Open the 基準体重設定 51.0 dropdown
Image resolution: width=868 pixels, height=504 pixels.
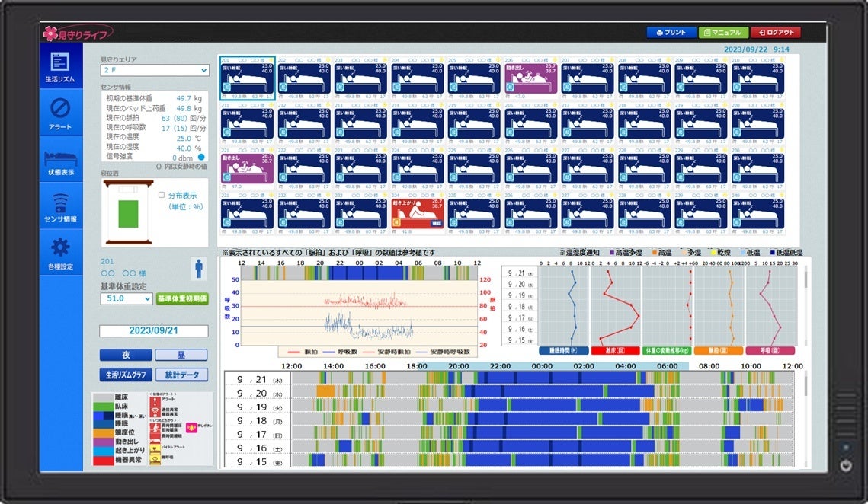click(x=127, y=298)
